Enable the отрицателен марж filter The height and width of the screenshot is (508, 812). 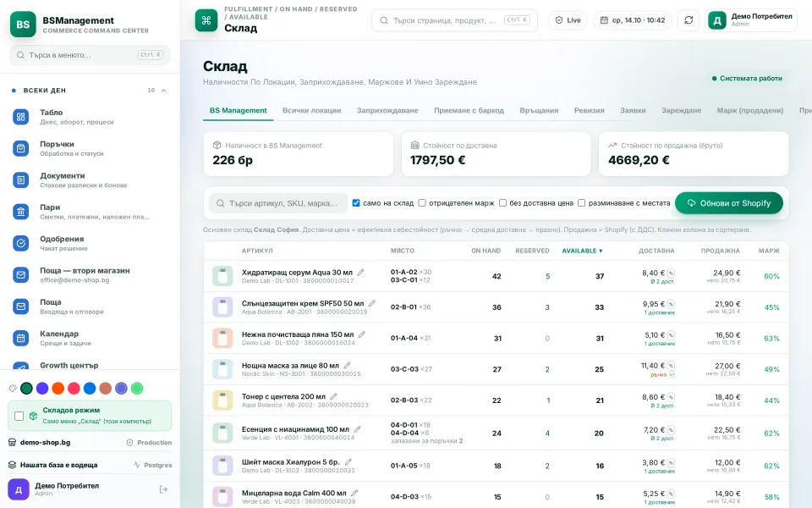(x=422, y=203)
